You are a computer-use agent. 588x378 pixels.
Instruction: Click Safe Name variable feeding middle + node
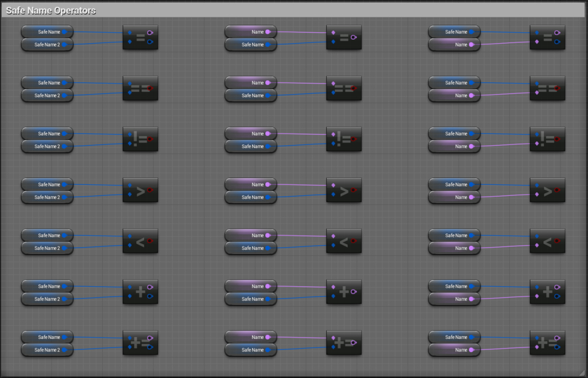(x=250, y=299)
